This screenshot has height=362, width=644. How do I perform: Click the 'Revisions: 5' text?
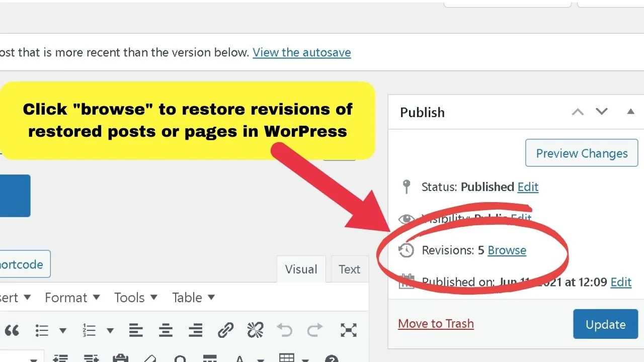click(453, 250)
